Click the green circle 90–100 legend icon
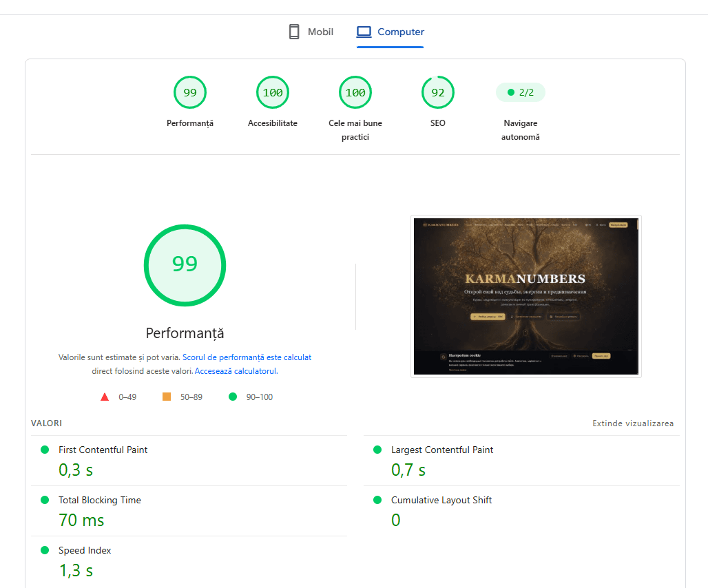Screen dimensions: 708x588 point(233,397)
